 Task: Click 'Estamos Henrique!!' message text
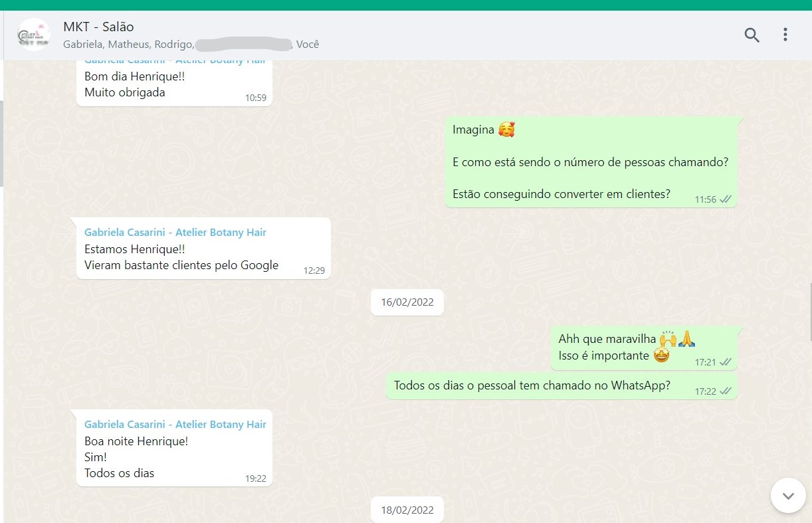pyautogui.click(x=135, y=249)
